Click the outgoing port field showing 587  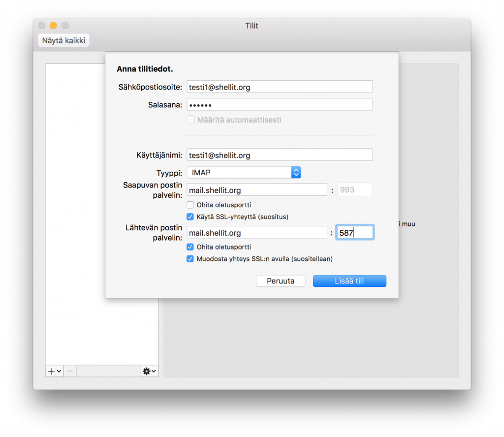tap(355, 232)
